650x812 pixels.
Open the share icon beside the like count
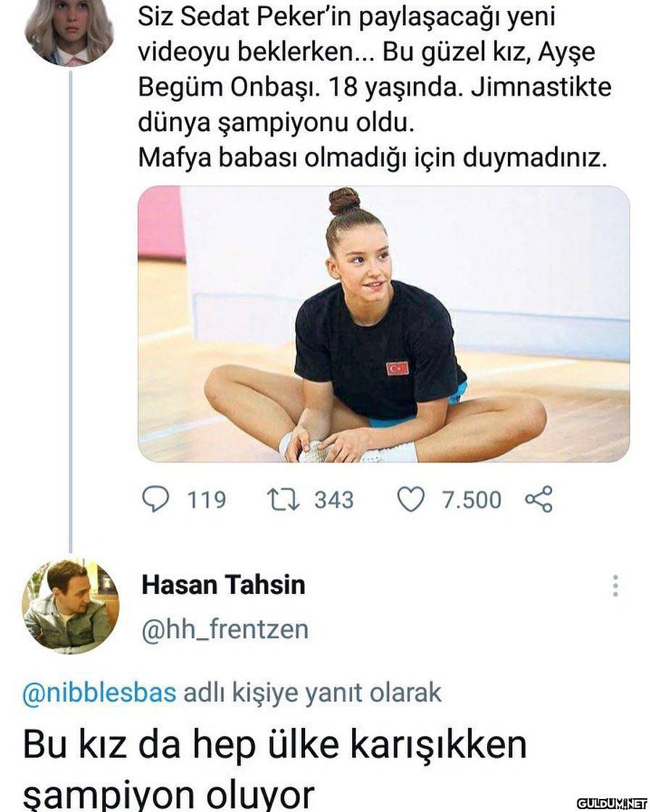pos(538,499)
